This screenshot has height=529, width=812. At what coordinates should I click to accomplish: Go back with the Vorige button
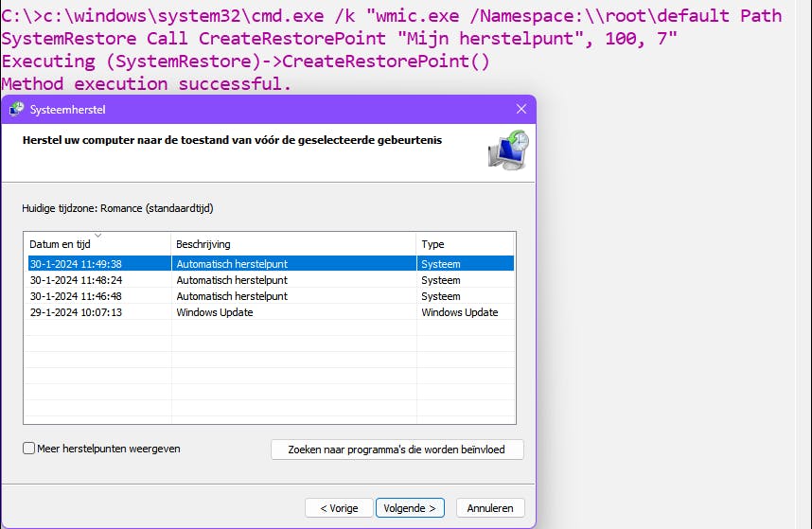[339, 508]
